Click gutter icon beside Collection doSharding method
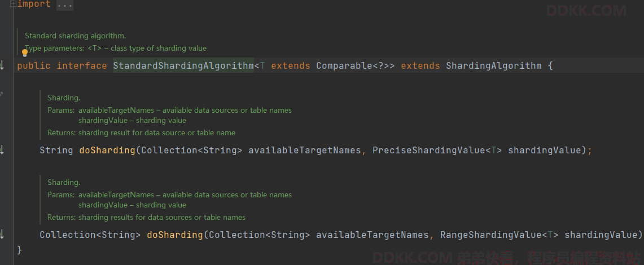The image size is (644, 265). (x=2, y=234)
